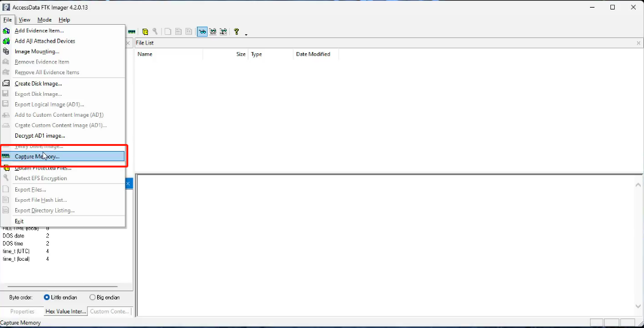The height and width of the screenshot is (328, 644).
Task: Switch to the Hex Value Interpreter tab
Action: [x=65, y=312]
